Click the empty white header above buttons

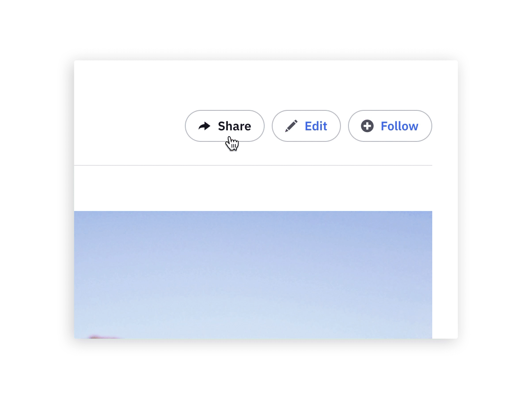pyautogui.click(x=266, y=84)
